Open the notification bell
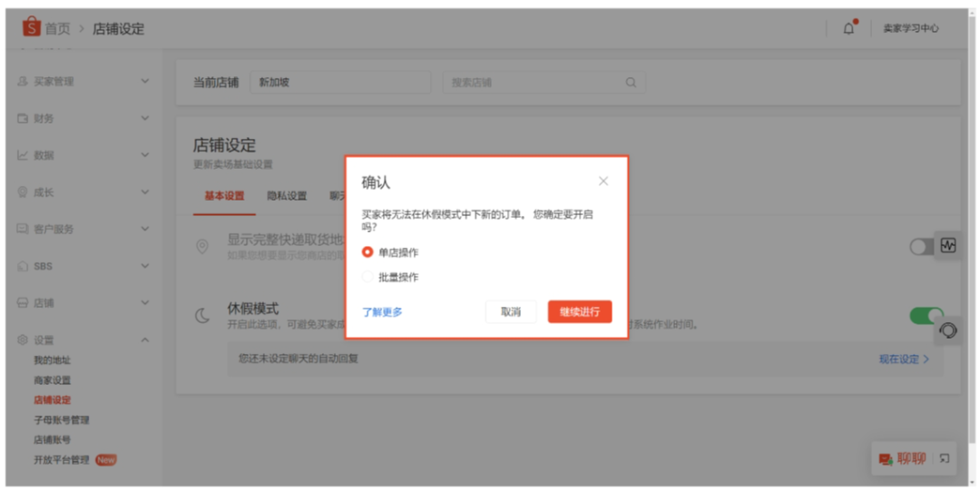Viewport: 980px width, 492px height. tap(848, 28)
